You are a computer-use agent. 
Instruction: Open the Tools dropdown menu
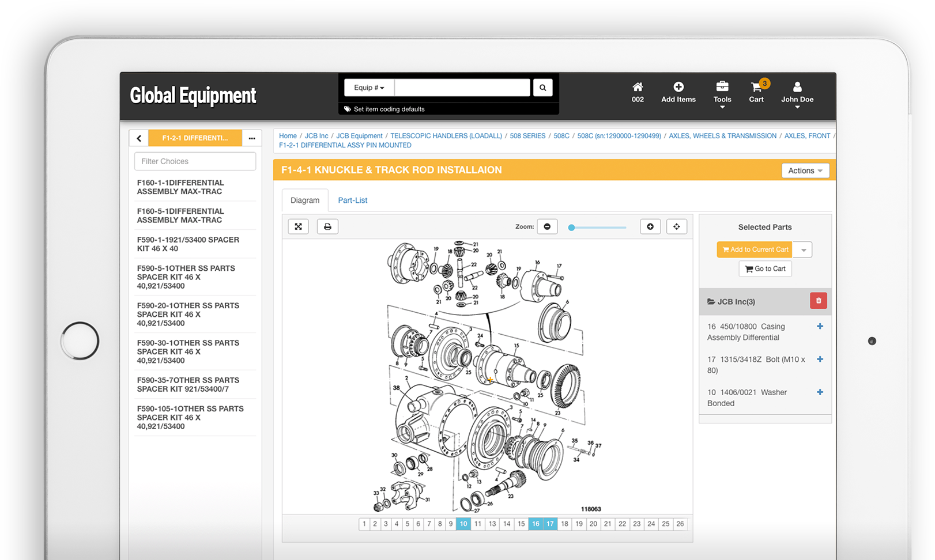[x=722, y=94]
